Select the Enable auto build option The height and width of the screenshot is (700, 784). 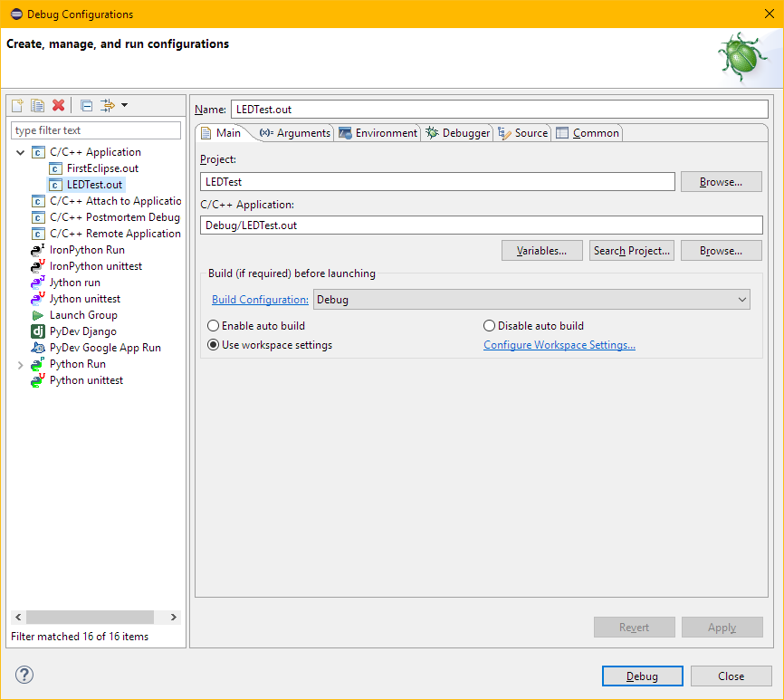(x=214, y=326)
